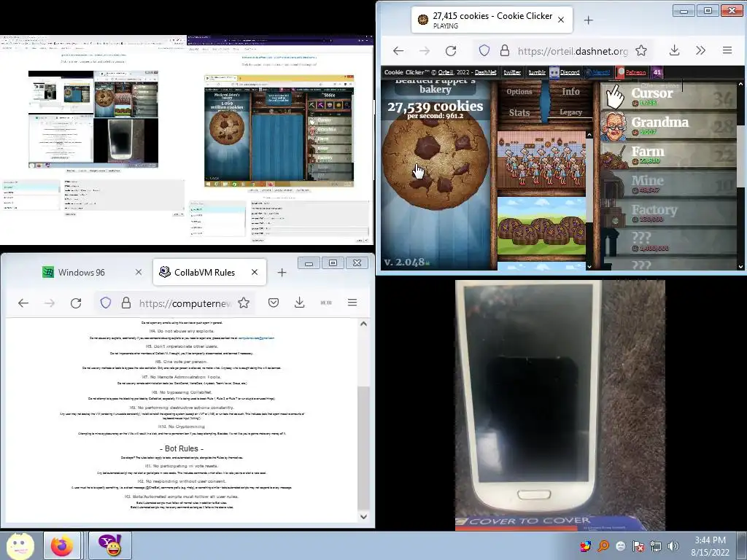The image size is (747, 560).
Task: Buy a Grandma building in the store
Action: point(668,127)
